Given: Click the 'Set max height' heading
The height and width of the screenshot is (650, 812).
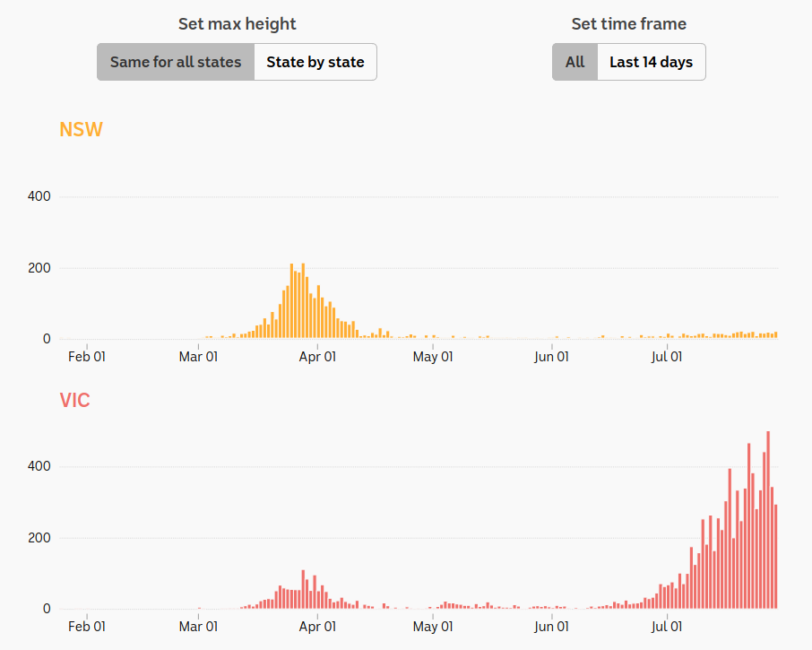Looking at the screenshot, I should 238,24.
